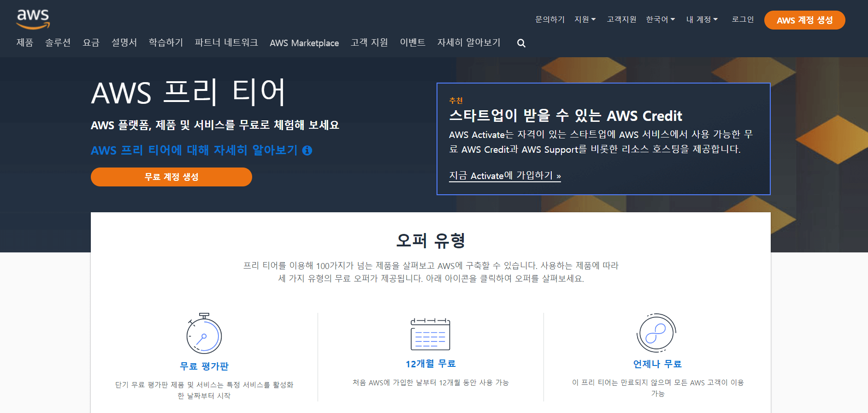The width and height of the screenshot is (868, 413).
Task: Expand the 내 계정 dropdown
Action: pos(702,19)
